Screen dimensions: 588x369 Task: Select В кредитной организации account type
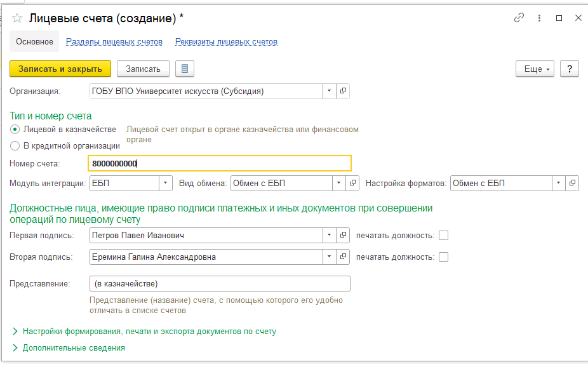pos(15,146)
